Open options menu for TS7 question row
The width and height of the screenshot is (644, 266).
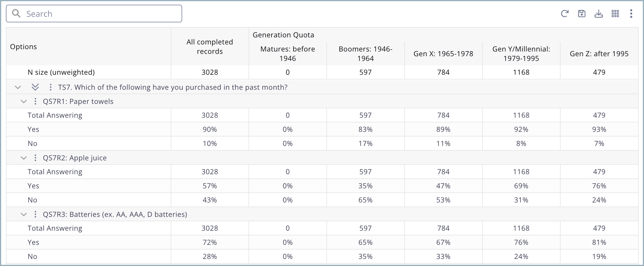pyautogui.click(x=51, y=87)
